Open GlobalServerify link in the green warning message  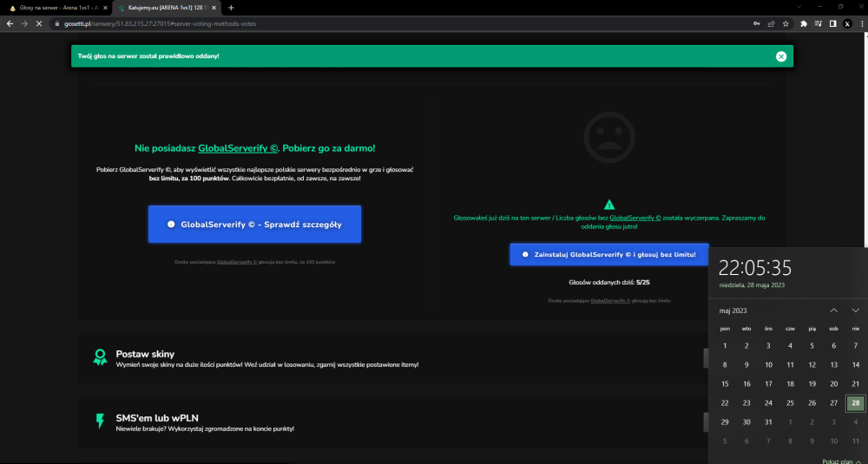coord(635,218)
